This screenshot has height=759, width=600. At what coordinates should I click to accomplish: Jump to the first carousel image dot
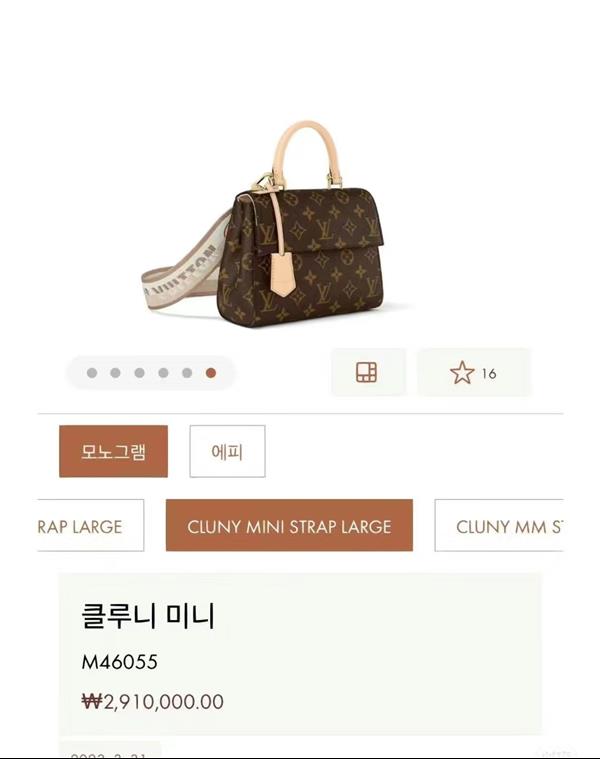(x=92, y=373)
